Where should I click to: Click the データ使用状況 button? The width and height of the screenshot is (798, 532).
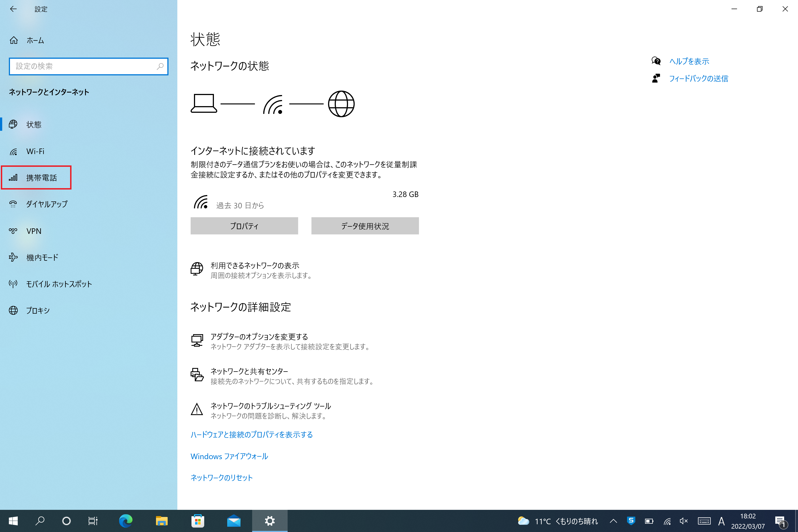pyautogui.click(x=365, y=226)
